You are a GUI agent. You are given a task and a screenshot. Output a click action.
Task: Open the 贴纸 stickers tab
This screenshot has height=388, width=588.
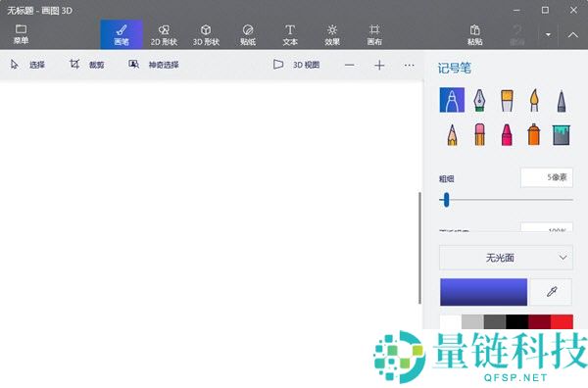click(248, 34)
